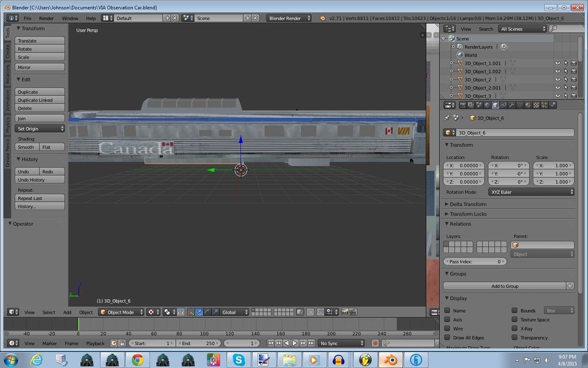Viewport: 588px width, 368px height.
Task: Toggle visibility eye for 3D_Object_2
Action: click(558, 79)
